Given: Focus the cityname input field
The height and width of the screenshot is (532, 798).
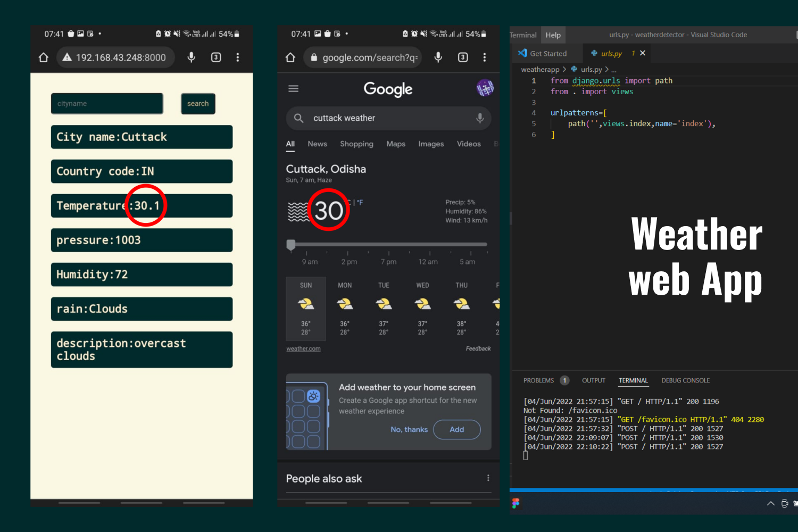Looking at the screenshot, I should tap(107, 104).
